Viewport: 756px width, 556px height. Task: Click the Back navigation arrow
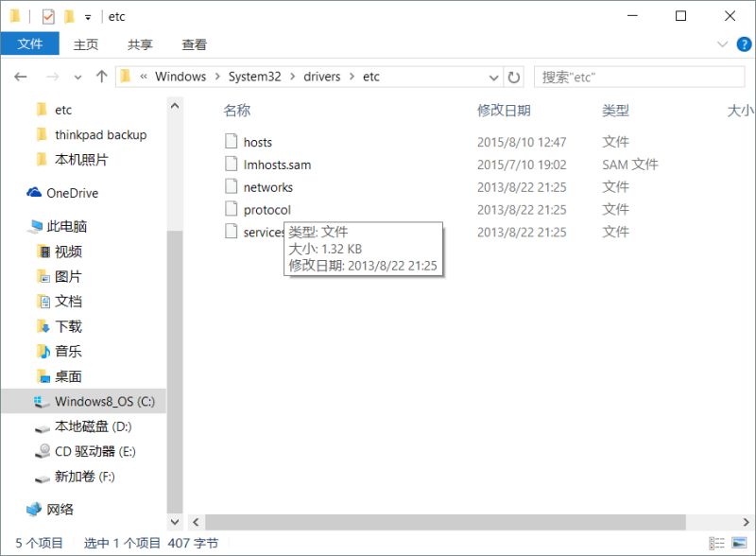click(21, 77)
